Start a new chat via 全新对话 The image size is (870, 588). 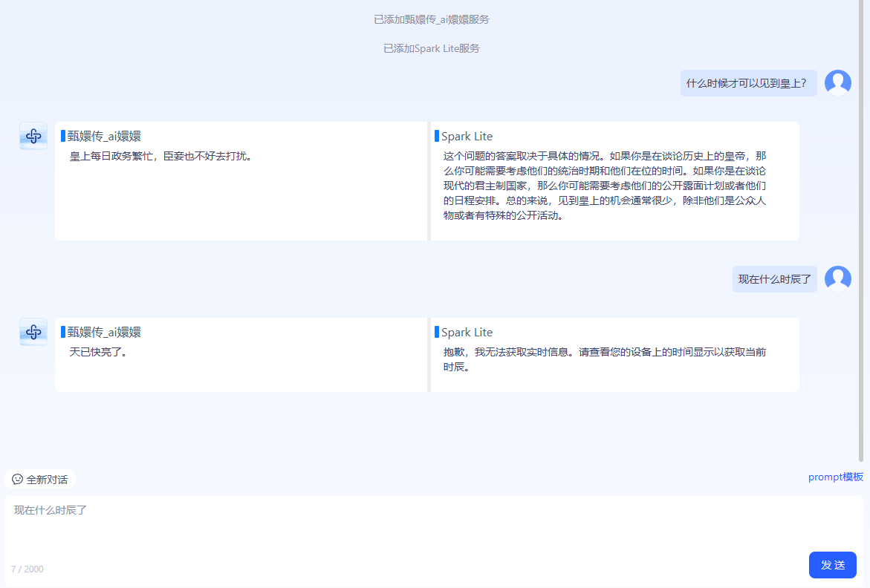pyautogui.click(x=40, y=480)
